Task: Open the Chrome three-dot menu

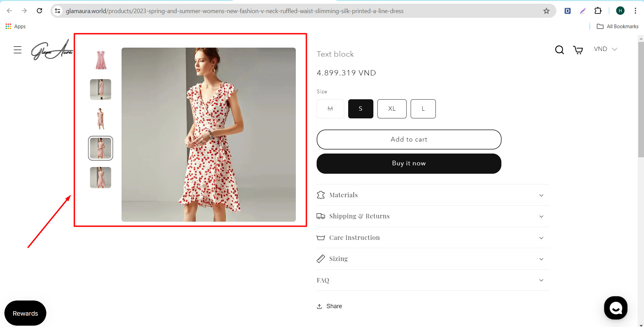Action: tap(635, 11)
